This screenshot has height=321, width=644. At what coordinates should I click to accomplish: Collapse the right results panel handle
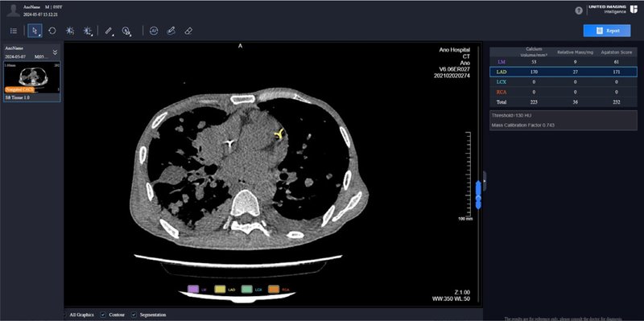click(x=485, y=181)
